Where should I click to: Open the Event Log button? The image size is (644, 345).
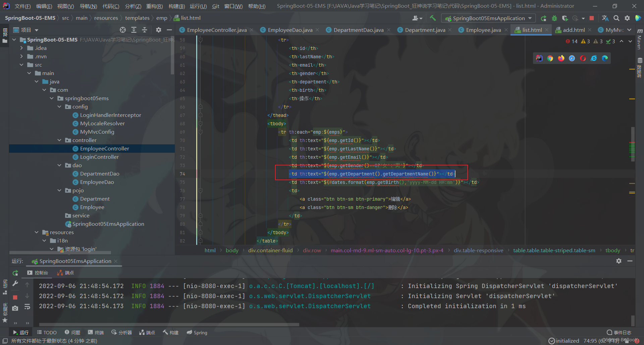619,332
